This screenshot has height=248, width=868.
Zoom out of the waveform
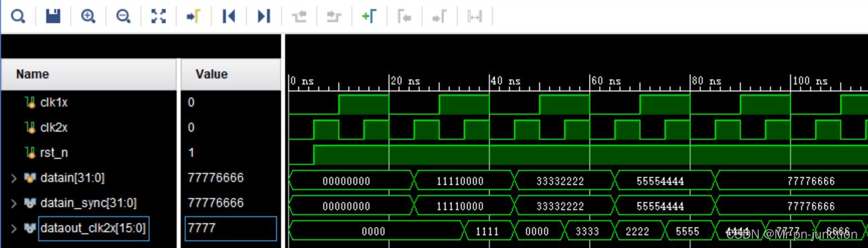[x=123, y=16]
